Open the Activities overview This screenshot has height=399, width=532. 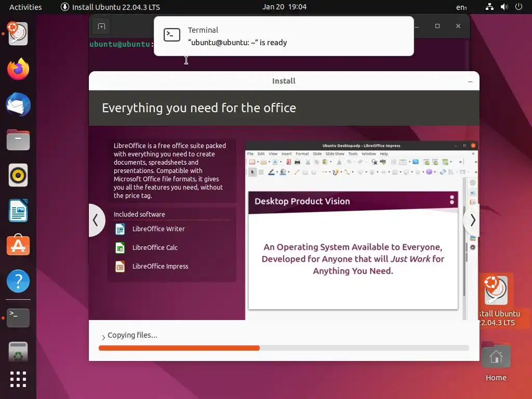pos(25,7)
